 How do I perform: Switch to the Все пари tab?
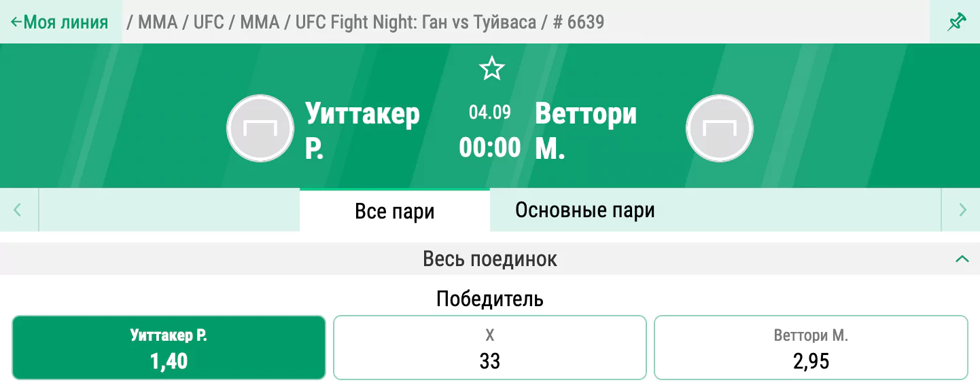[395, 210]
